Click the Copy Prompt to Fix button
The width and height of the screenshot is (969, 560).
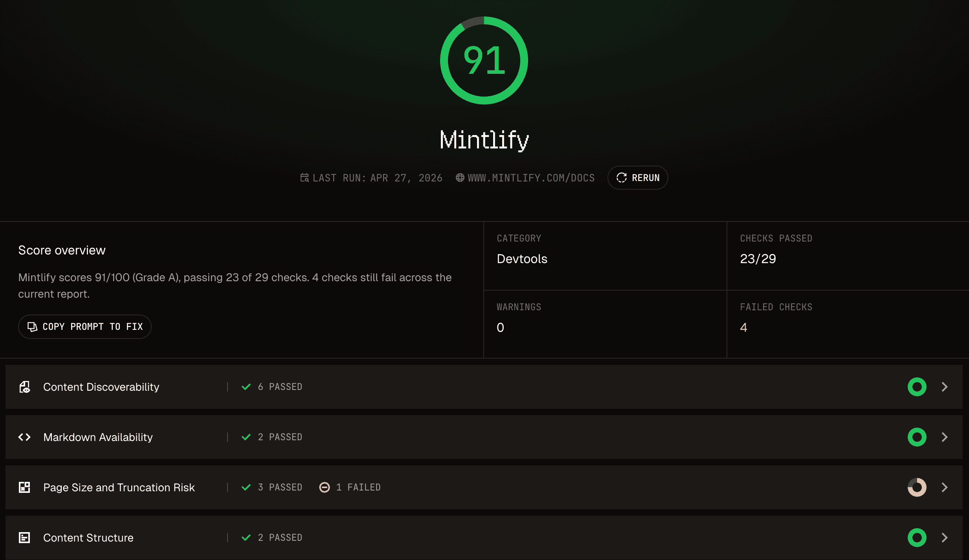(84, 326)
